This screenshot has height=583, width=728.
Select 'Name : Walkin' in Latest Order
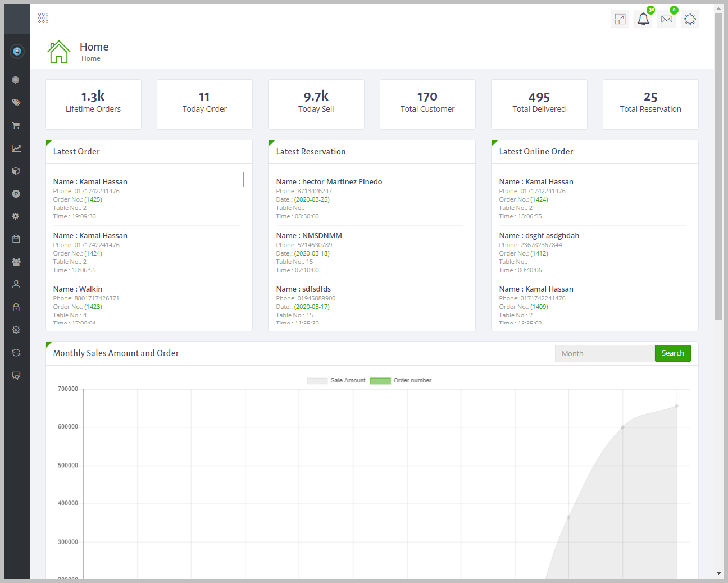[x=78, y=289]
